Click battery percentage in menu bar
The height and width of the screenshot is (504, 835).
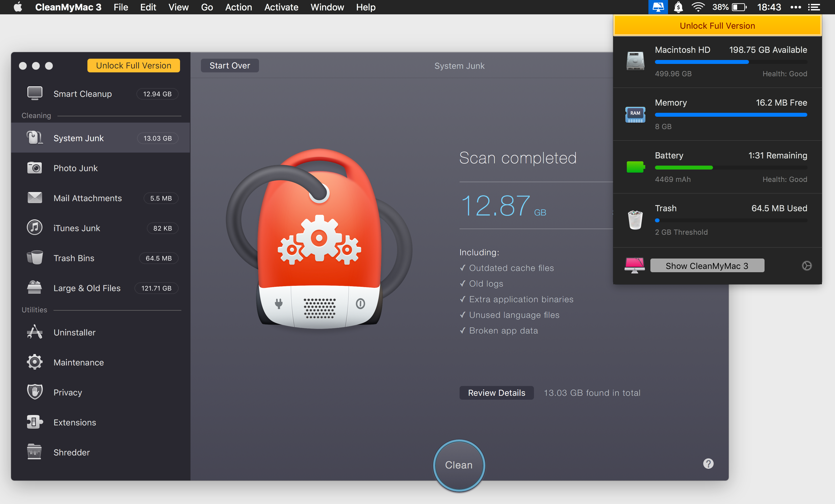coord(721,7)
